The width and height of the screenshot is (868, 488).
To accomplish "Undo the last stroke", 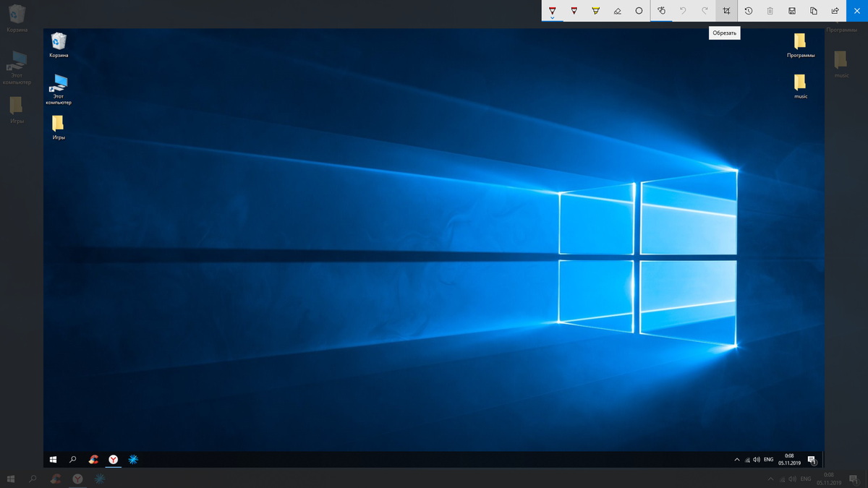I will point(683,11).
